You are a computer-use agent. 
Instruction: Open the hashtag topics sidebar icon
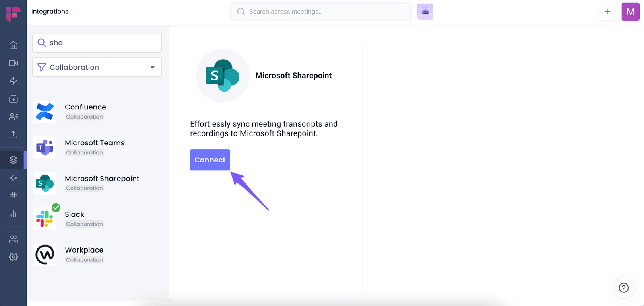pyautogui.click(x=13, y=196)
